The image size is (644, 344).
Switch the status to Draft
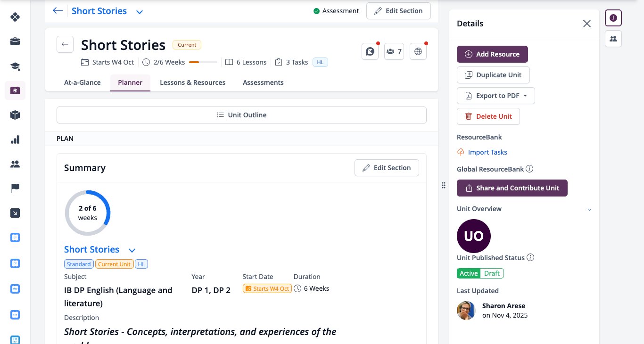click(492, 273)
